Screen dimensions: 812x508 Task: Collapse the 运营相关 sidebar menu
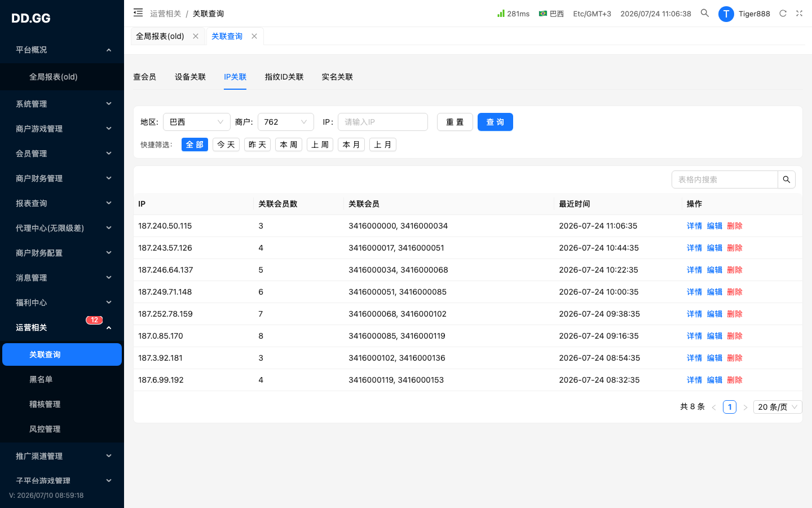tap(62, 327)
